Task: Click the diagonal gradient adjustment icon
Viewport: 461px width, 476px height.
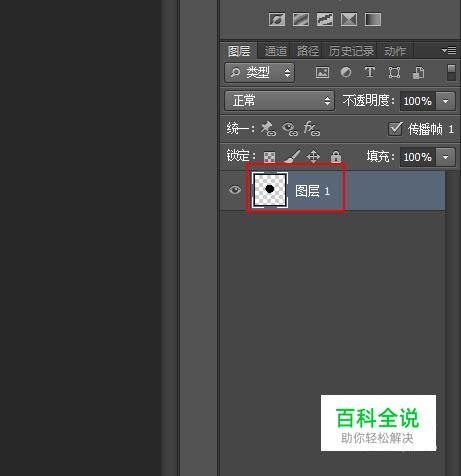Action: 301,19
